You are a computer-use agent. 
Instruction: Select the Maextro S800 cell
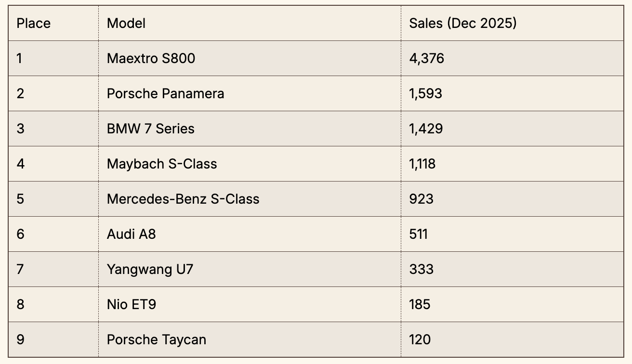(x=151, y=58)
